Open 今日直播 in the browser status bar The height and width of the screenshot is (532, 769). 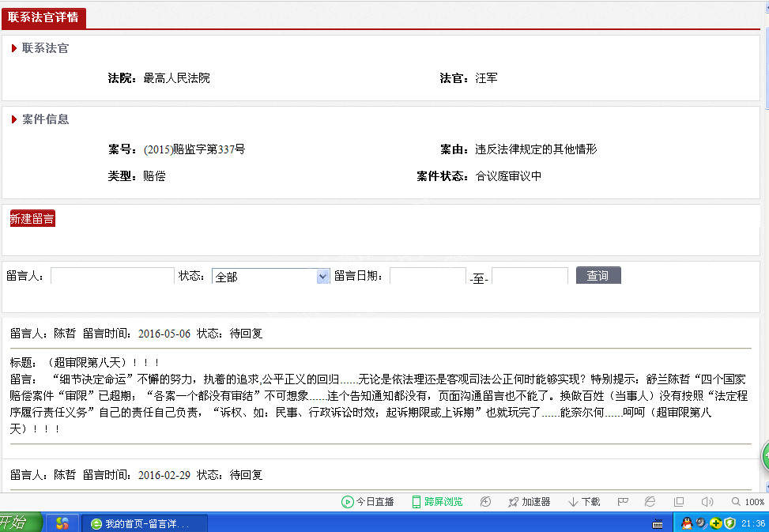tap(368, 502)
